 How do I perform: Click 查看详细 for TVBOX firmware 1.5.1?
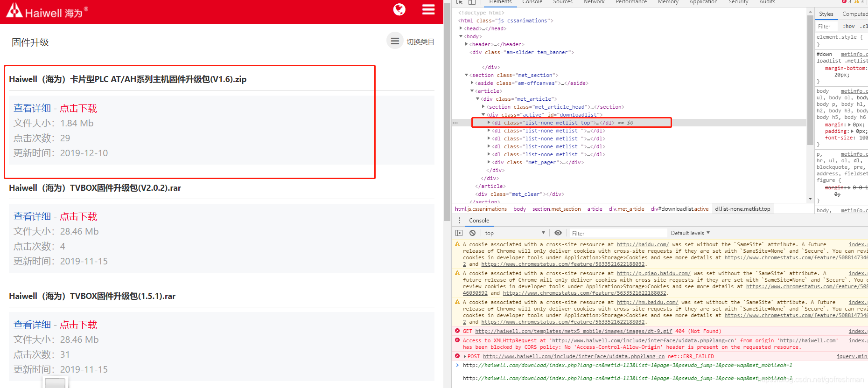[32, 325]
